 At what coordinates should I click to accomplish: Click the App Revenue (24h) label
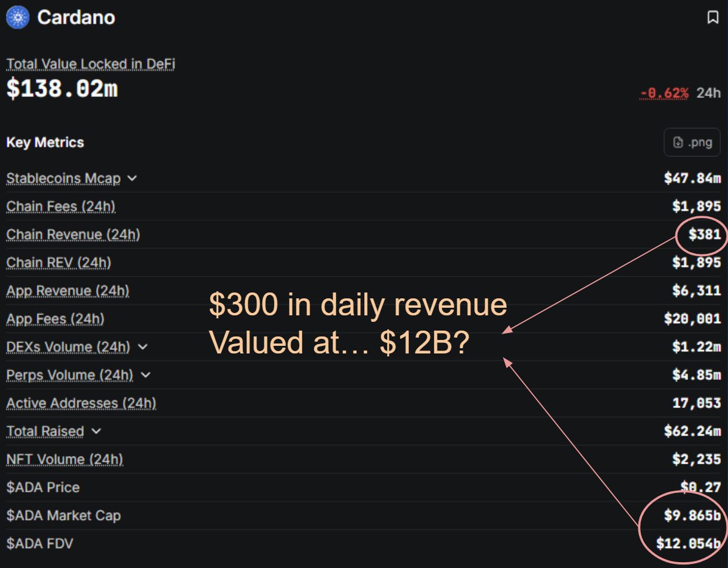[x=68, y=291]
